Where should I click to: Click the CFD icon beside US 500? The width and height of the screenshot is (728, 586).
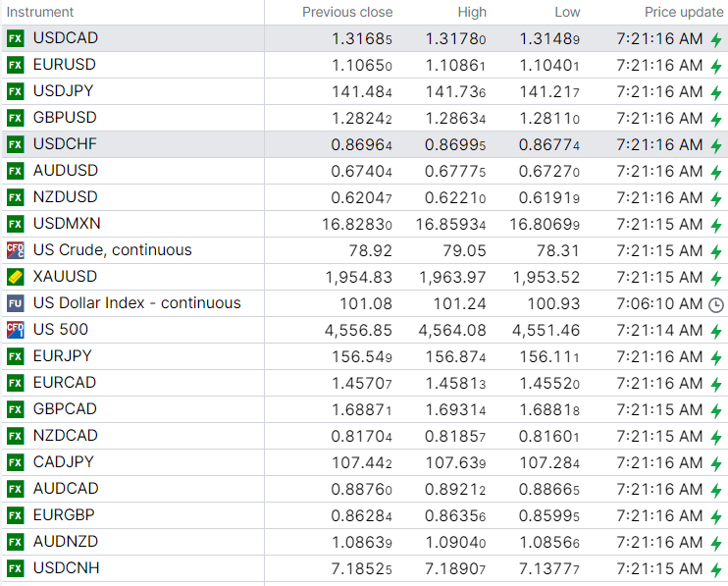point(15,330)
